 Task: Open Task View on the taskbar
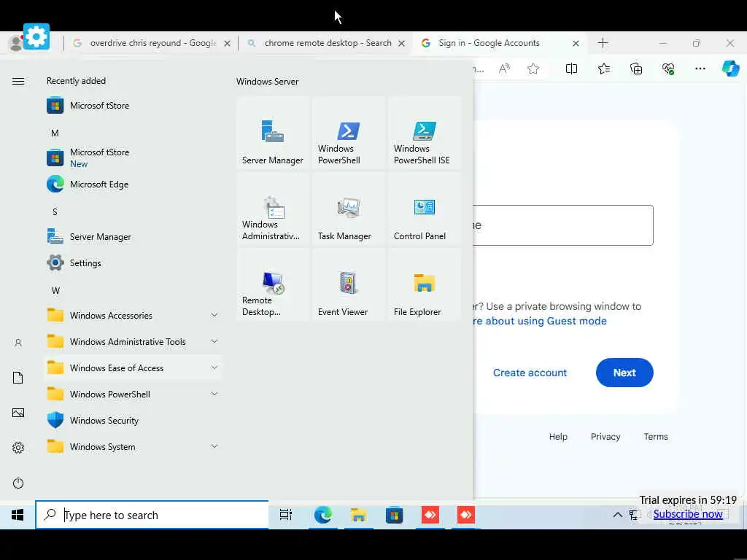[x=286, y=515]
